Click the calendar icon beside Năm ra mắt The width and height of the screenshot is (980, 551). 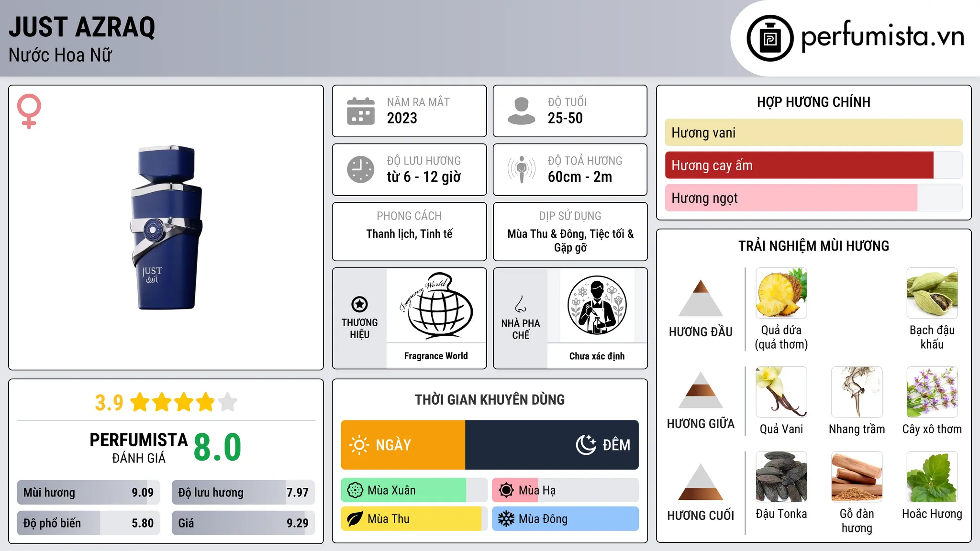361,111
